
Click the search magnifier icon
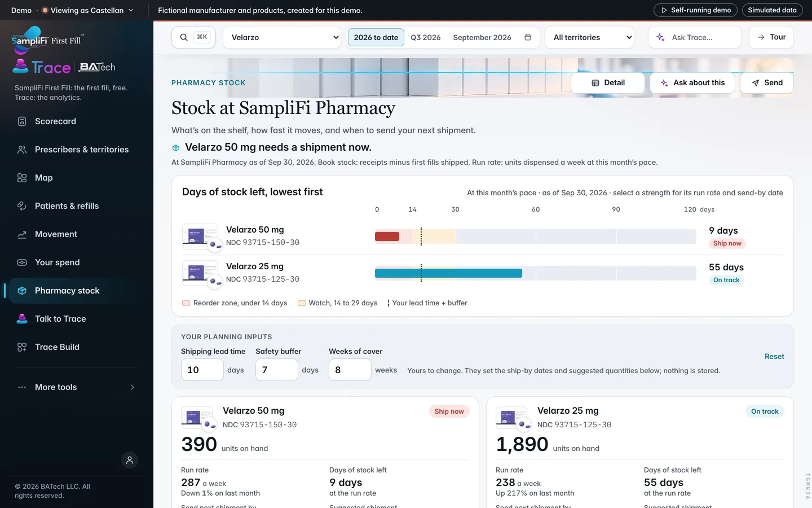coord(184,37)
